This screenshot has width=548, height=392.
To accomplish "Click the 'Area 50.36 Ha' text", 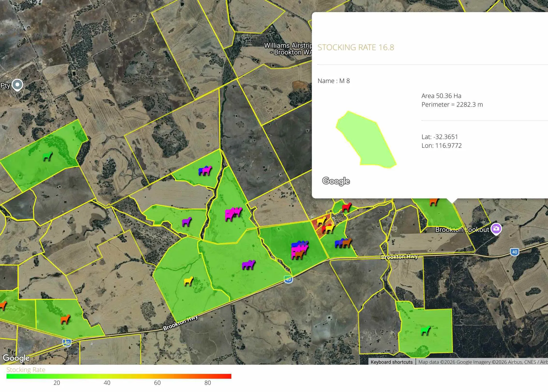I will 441,96.
